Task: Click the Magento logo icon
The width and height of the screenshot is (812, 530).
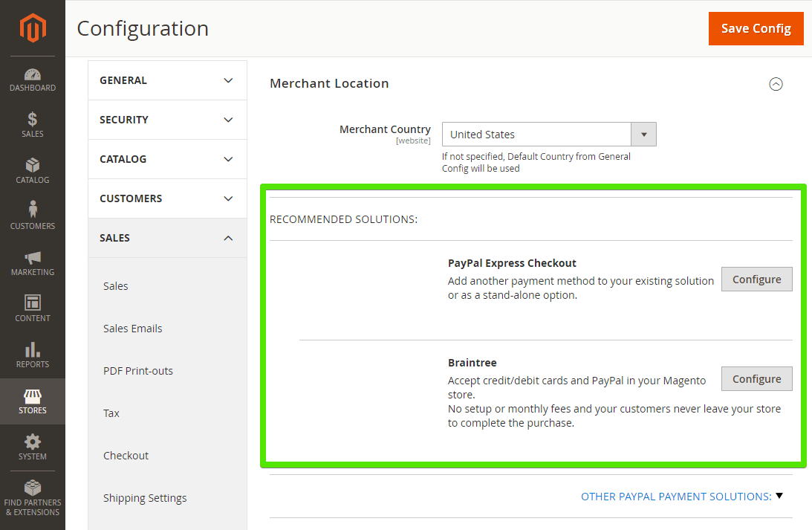Action: [33, 28]
